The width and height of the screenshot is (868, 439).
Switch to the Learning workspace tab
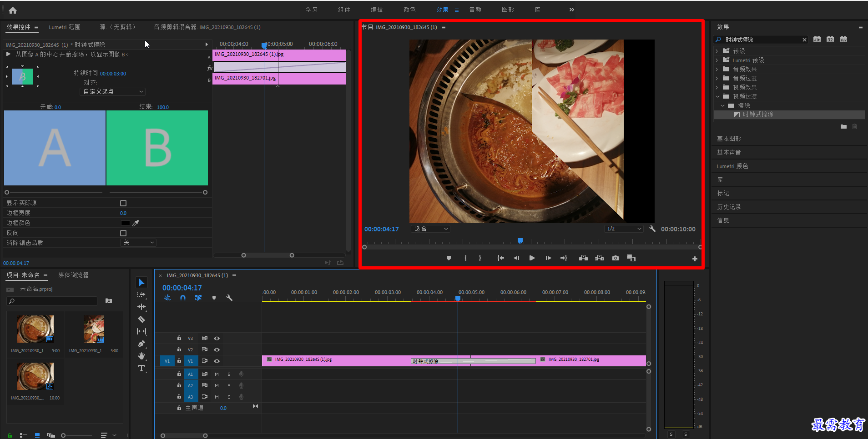(312, 10)
